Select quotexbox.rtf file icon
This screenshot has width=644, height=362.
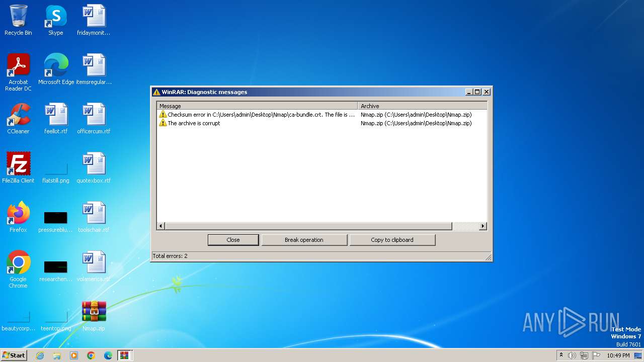click(x=94, y=168)
